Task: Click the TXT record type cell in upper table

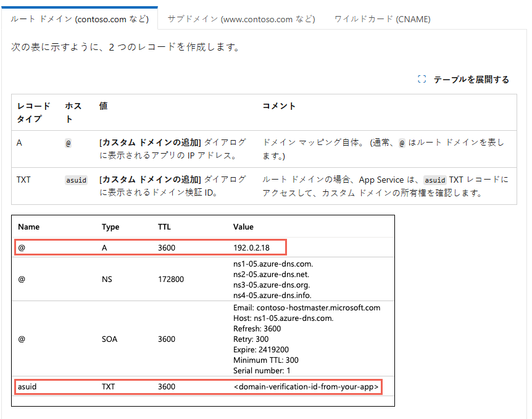Action: 23,180
